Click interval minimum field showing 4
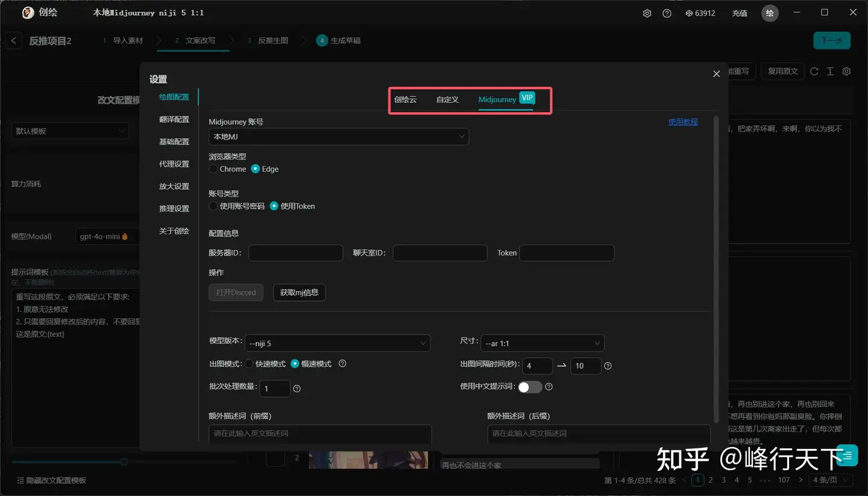868x496 pixels. [x=538, y=366]
